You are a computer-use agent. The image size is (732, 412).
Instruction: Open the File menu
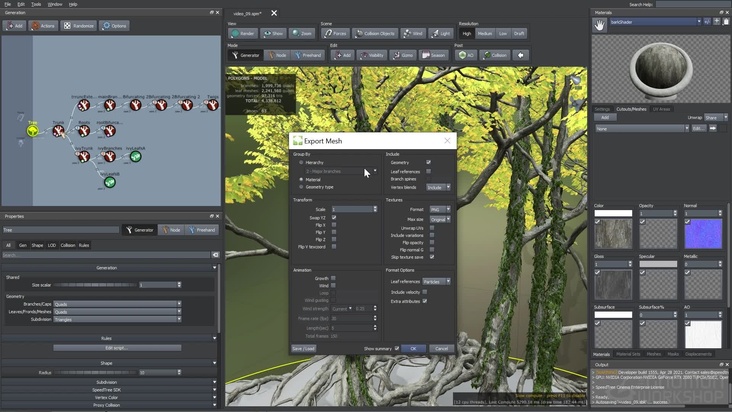tap(8, 4)
